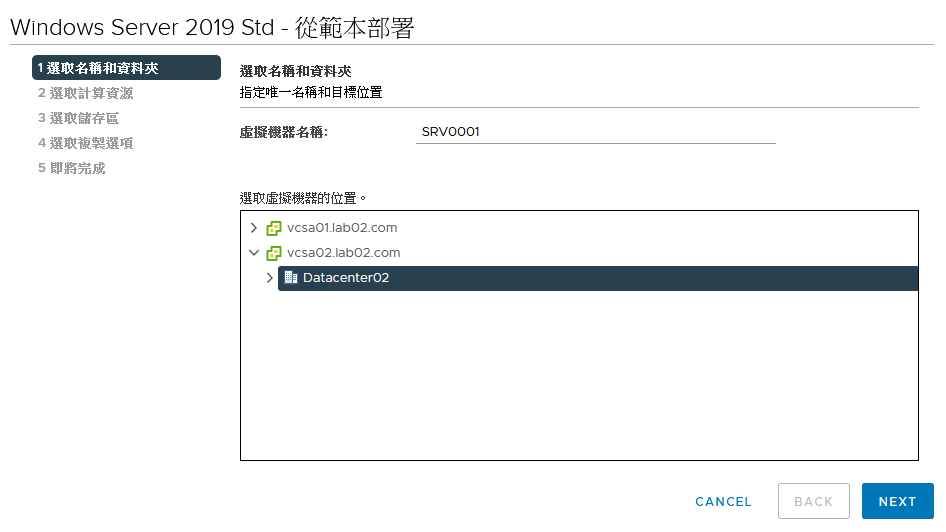
Task: Collapse the vcsa02.lab02.com tree node
Action: tap(254, 253)
